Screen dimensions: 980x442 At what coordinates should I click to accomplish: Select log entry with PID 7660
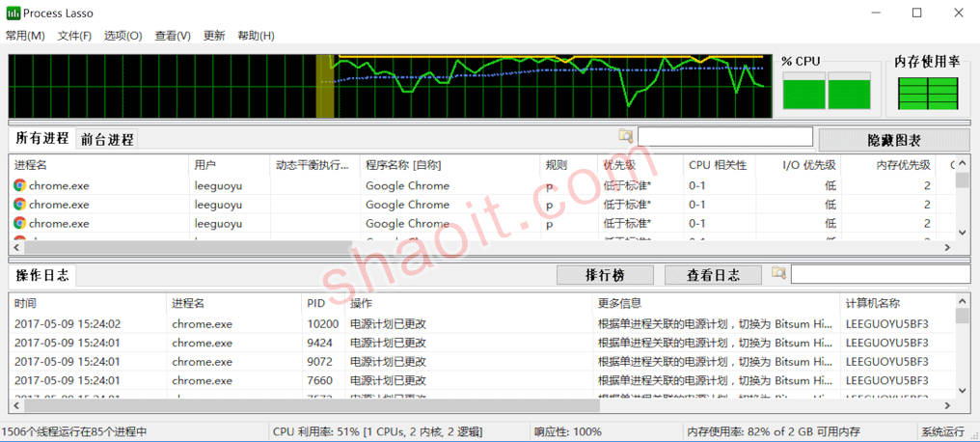coord(482,380)
